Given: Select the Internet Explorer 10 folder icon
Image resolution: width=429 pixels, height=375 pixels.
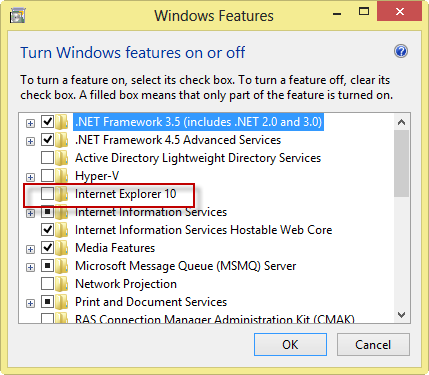Looking at the screenshot, I should tap(62, 194).
